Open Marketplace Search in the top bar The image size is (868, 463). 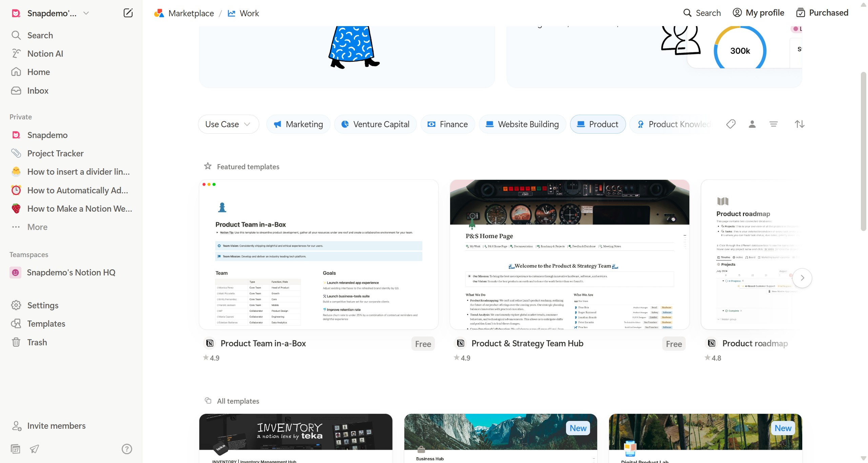(x=702, y=13)
